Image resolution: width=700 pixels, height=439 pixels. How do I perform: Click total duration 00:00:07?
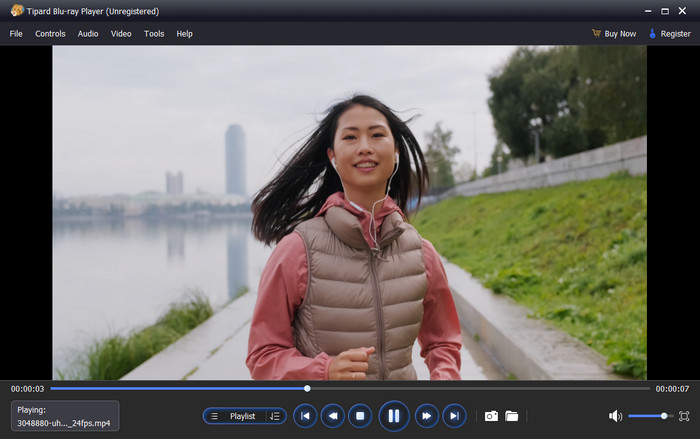(x=672, y=389)
